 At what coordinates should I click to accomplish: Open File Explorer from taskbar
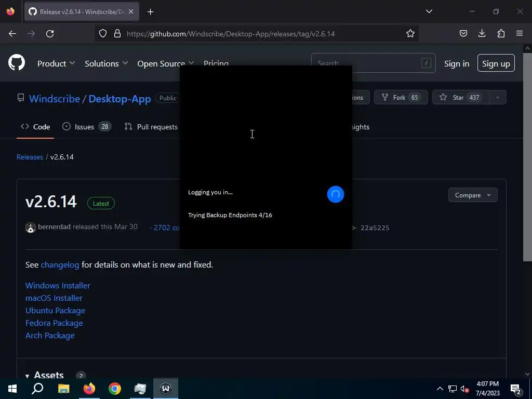click(63, 389)
